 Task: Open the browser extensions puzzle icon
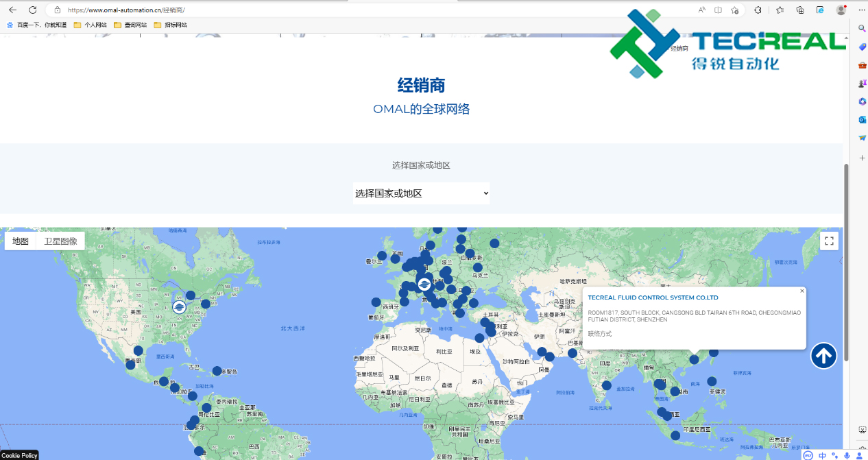[x=758, y=10]
